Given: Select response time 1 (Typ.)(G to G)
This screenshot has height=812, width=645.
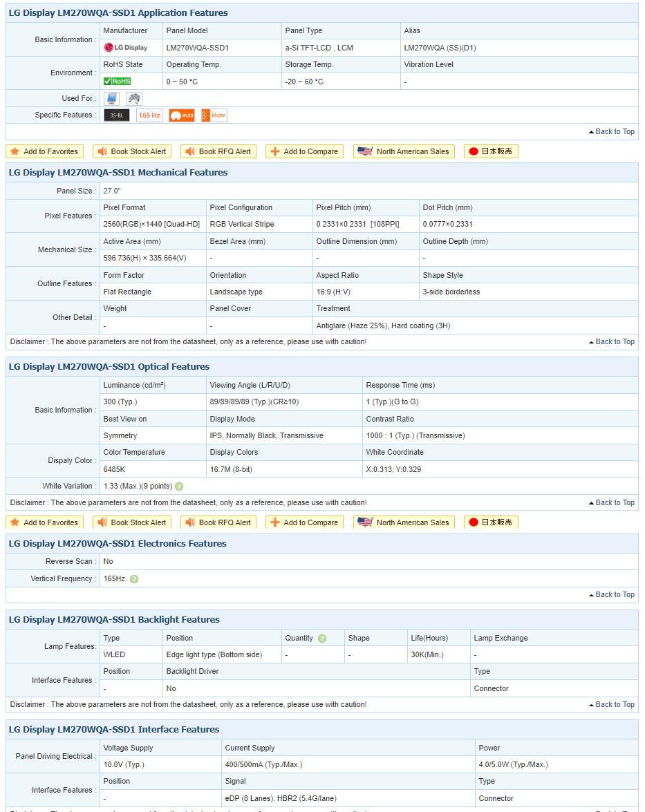Looking at the screenshot, I should (392, 402).
